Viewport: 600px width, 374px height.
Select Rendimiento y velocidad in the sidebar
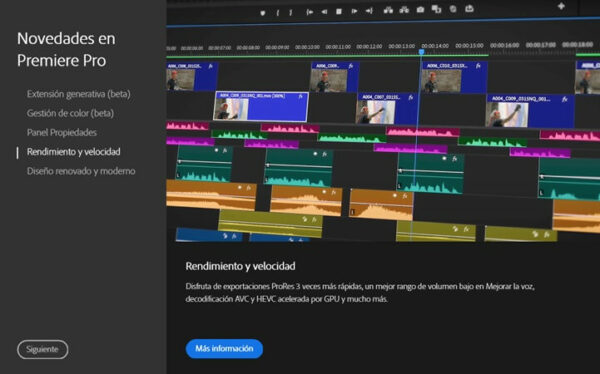pyautogui.click(x=73, y=152)
